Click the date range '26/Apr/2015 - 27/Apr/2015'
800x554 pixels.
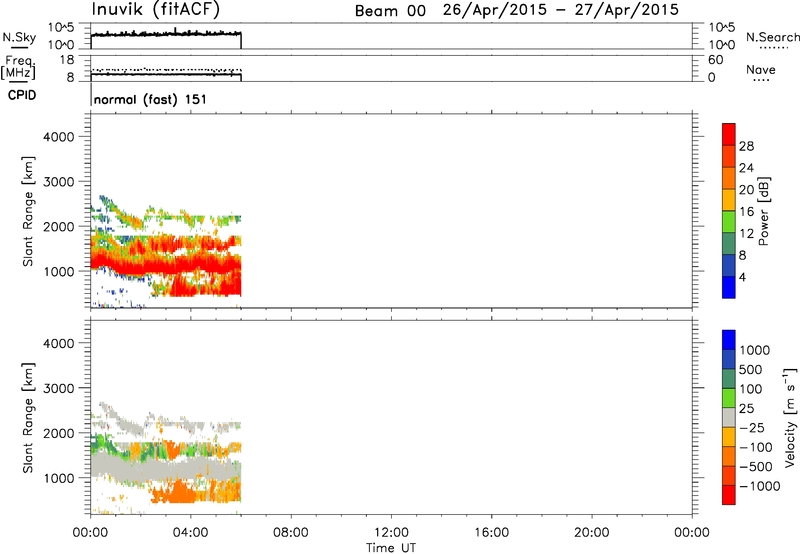[x=561, y=10]
